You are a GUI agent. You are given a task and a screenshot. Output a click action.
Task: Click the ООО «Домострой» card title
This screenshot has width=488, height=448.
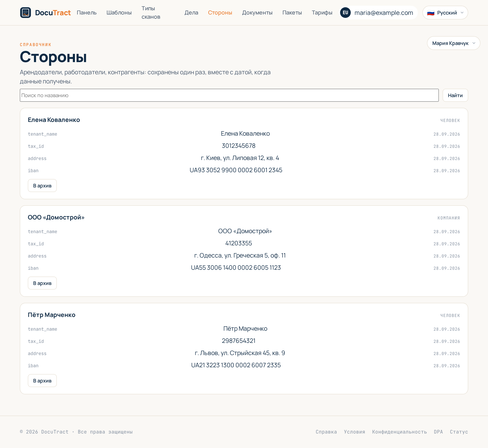pyautogui.click(x=56, y=217)
